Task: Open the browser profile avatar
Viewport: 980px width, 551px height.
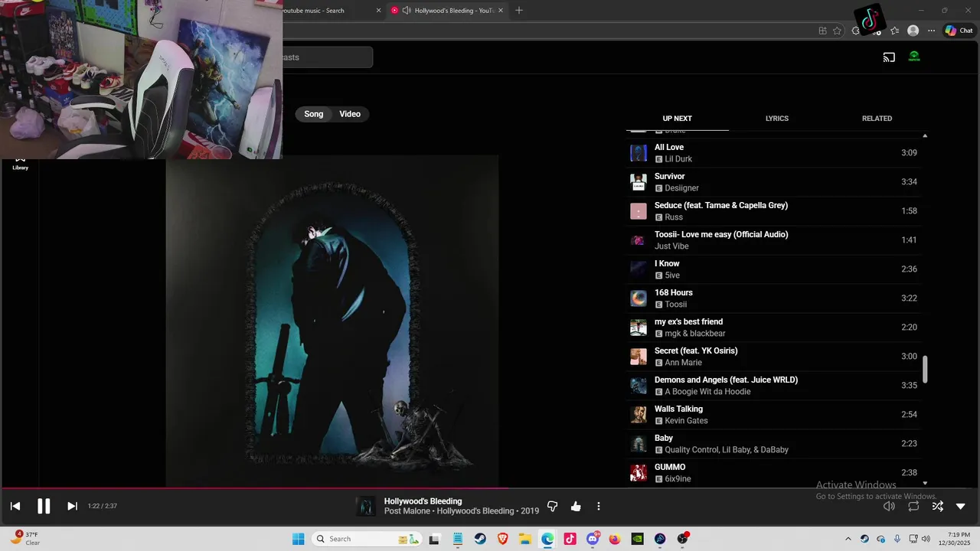Action: (x=913, y=31)
